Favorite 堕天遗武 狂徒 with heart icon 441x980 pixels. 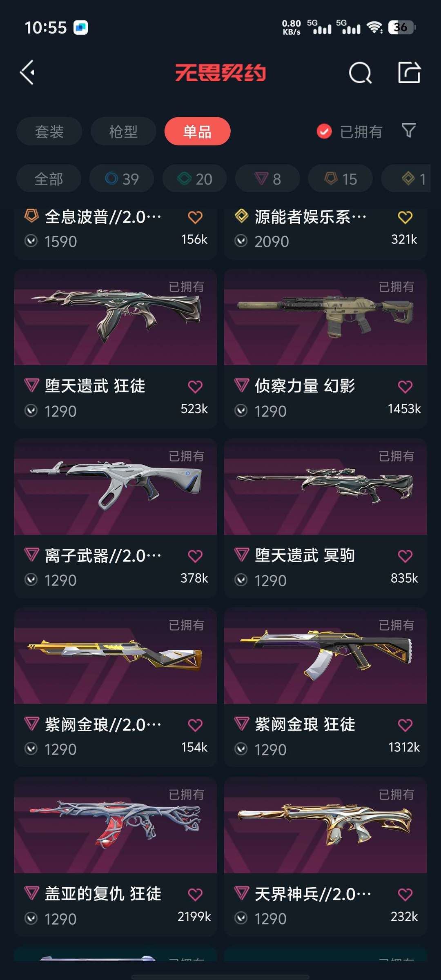(195, 386)
